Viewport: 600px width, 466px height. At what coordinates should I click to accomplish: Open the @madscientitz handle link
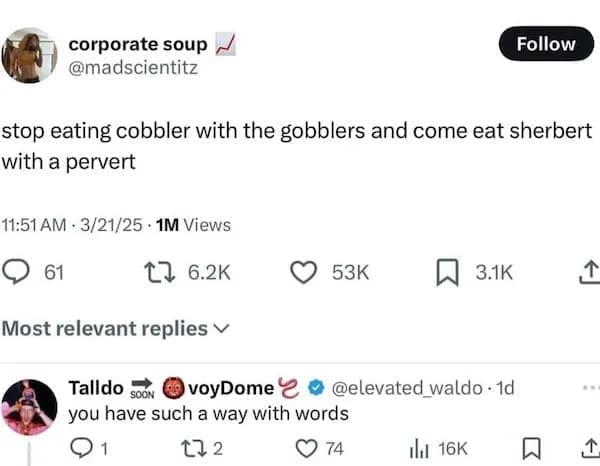pos(133,68)
